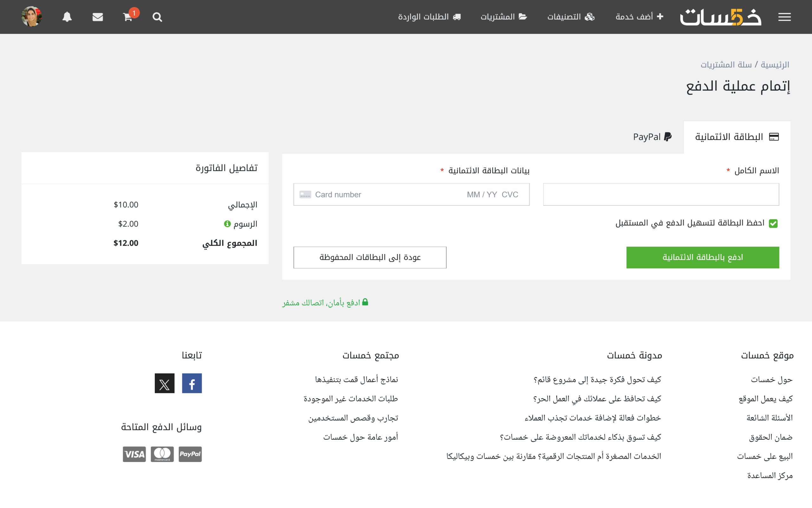Open الطلبات الواردة in the header
812x508 pixels.
pyautogui.click(x=429, y=17)
